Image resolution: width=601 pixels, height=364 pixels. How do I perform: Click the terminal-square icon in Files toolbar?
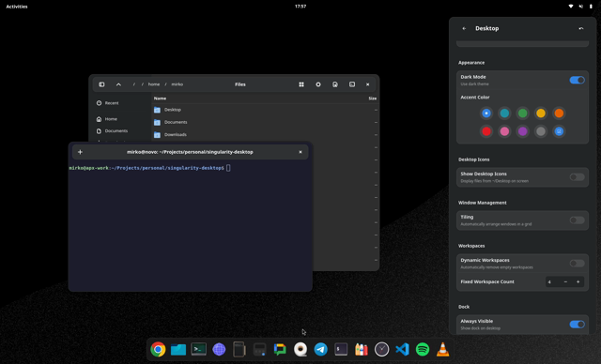(352, 84)
